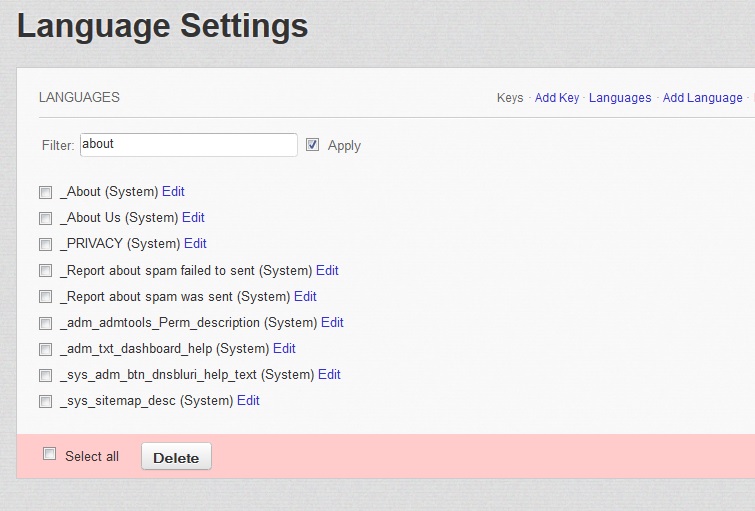This screenshot has height=511, width=755.
Task: Edit the spam failed to sent key
Action: (x=327, y=270)
